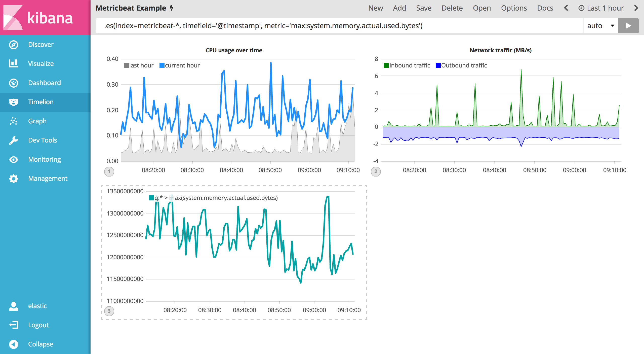Open Discover via compass icon

[x=13, y=45]
